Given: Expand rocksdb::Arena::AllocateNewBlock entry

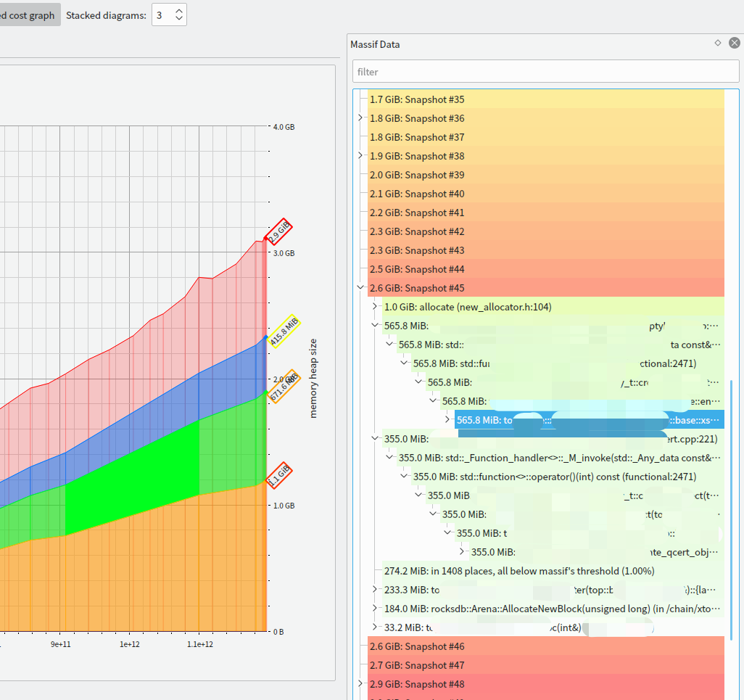Looking at the screenshot, I should [375, 609].
